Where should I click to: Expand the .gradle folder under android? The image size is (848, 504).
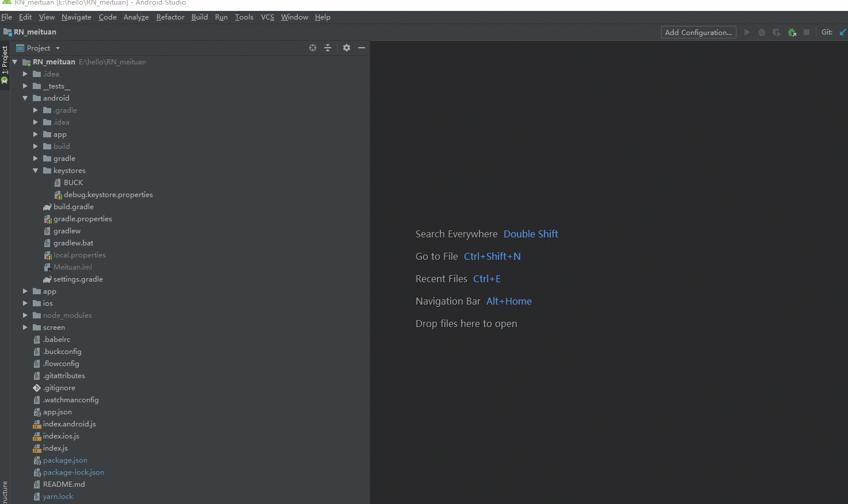[36, 110]
